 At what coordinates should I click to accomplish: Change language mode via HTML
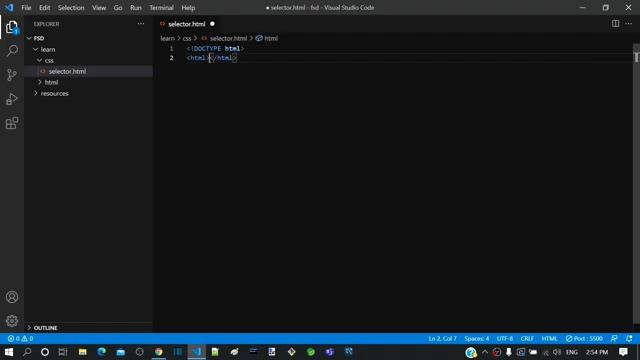pyautogui.click(x=549, y=339)
